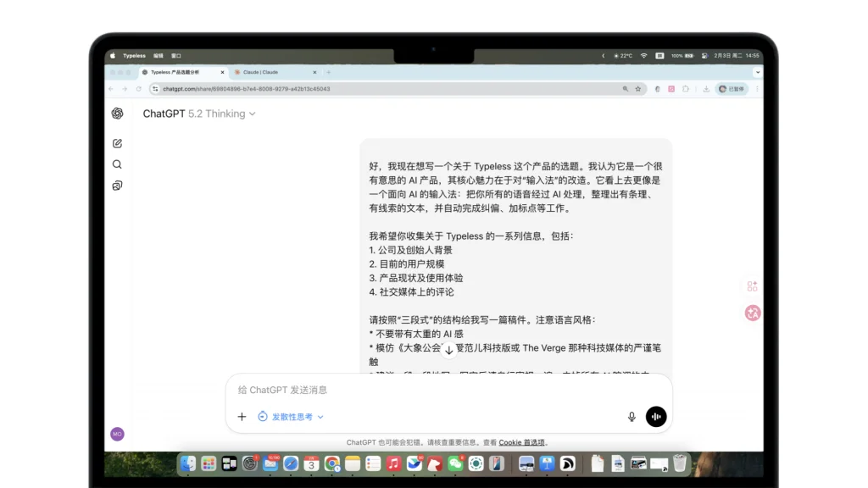Start a new chat with the compose icon
This screenshot has width=868, height=488.
(117, 143)
